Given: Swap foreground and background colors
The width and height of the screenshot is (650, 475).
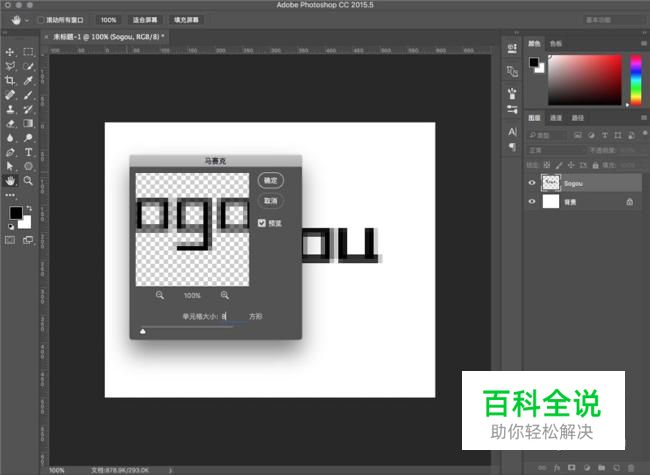Looking at the screenshot, I should [x=29, y=208].
